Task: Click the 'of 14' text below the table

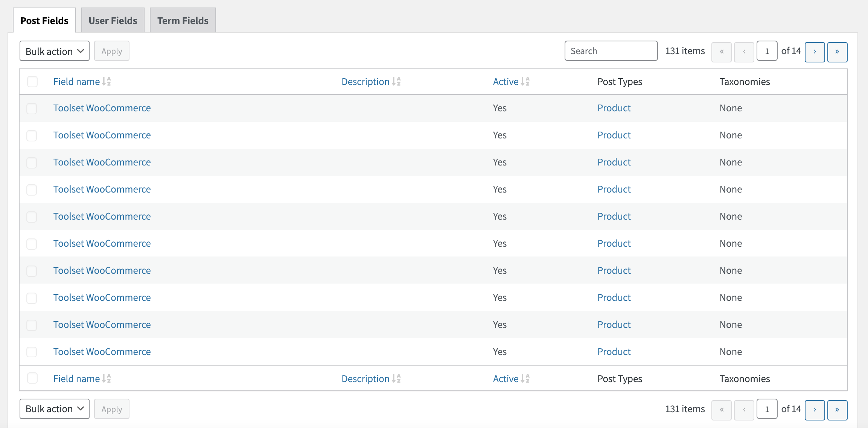Action: pyautogui.click(x=791, y=409)
